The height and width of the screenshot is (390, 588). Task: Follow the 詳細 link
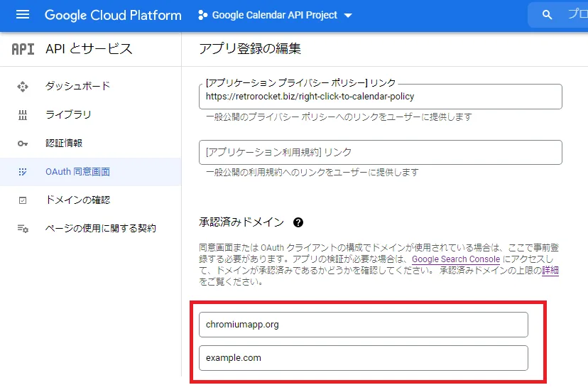pyautogui.click(x=550, y=271)
